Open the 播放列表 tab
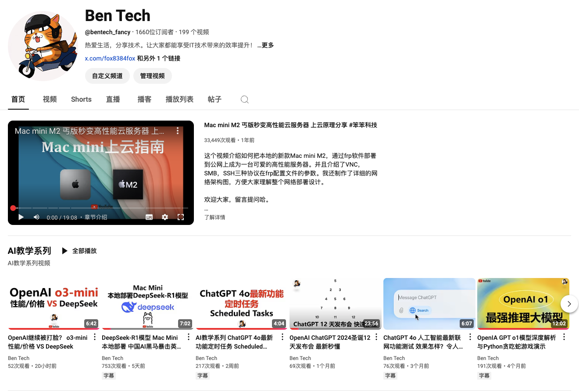Viewport: 579px width, 392px height. [179, 99]
